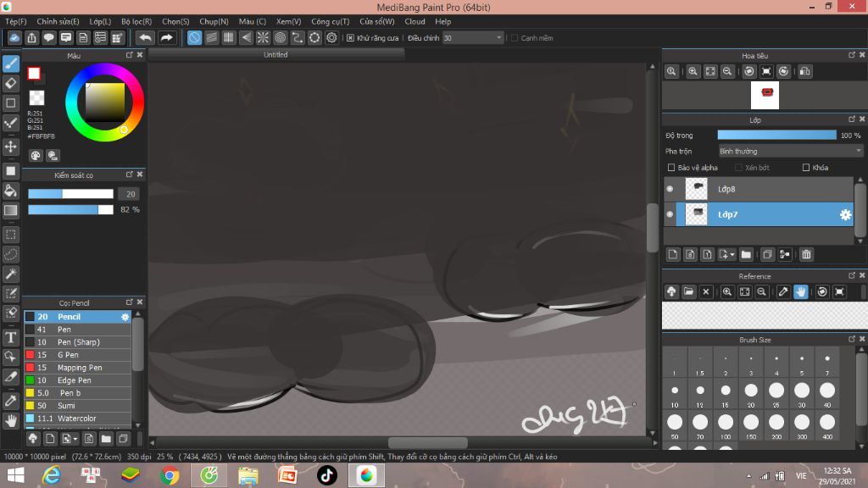Viewport: 868px width, 488px height.
Task: Select the Gradient tool
Action: (11, 210)
